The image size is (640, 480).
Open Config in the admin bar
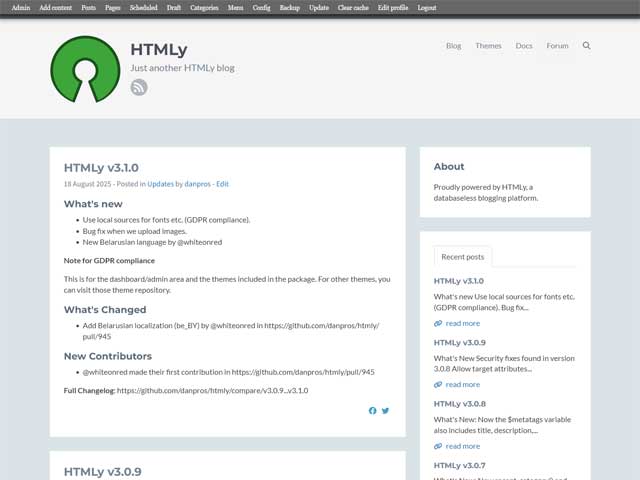coord(261,7)
